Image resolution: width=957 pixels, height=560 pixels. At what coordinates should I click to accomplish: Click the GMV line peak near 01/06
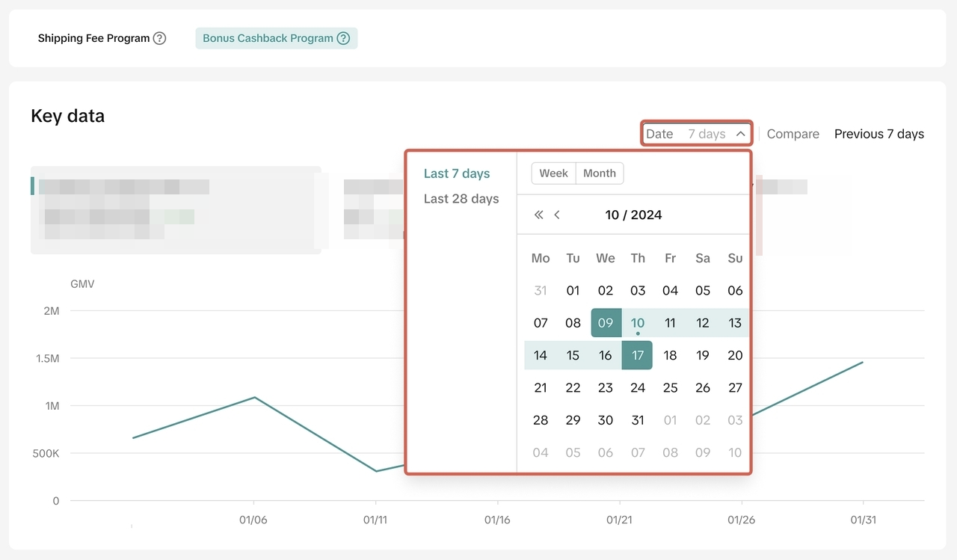[x=255, y=397]
